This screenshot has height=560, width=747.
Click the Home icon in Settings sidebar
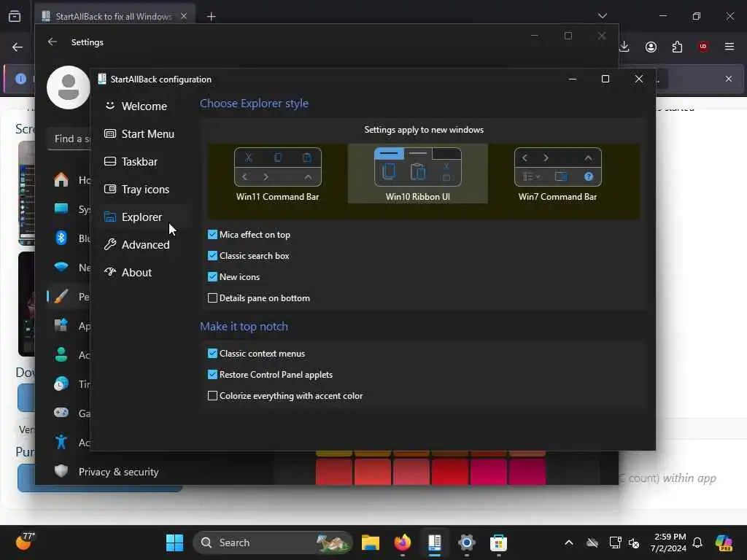point(61,179)
